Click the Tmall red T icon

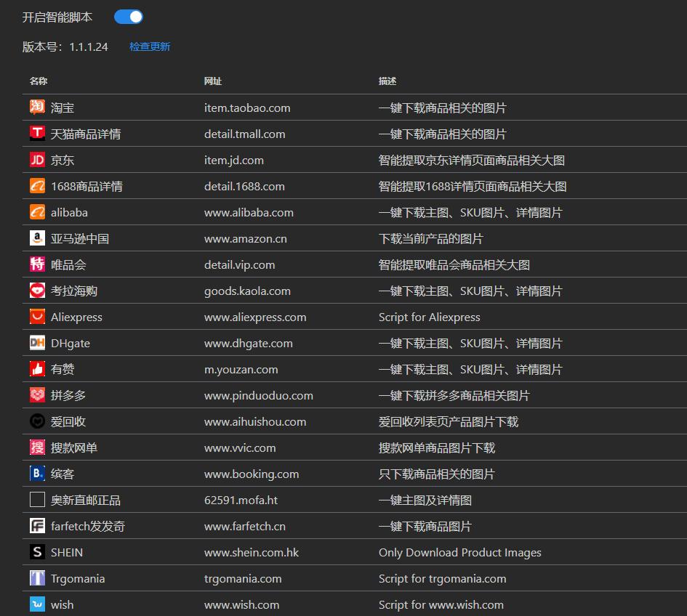point(37,134)
